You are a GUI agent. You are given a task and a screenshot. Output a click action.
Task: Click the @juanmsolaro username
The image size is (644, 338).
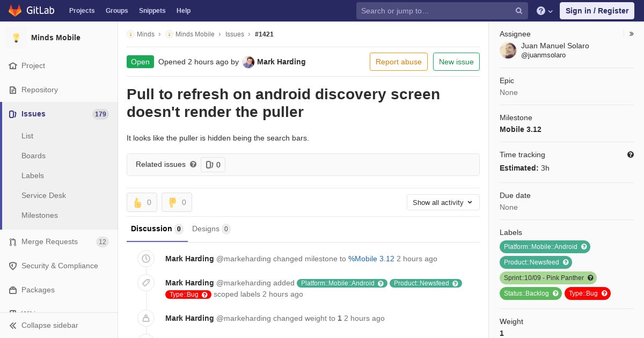coord(543,55)
